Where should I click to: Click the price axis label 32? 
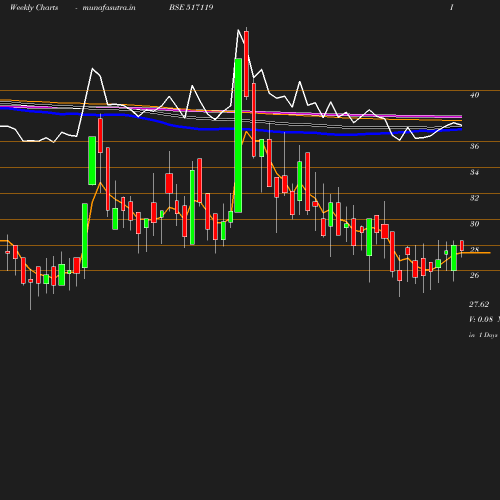[474, 198]
